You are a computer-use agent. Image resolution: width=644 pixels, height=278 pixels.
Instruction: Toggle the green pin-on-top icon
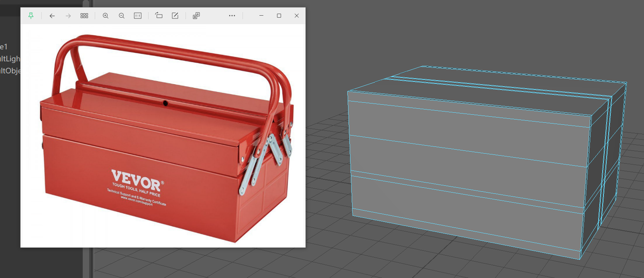tap(31, 16)
